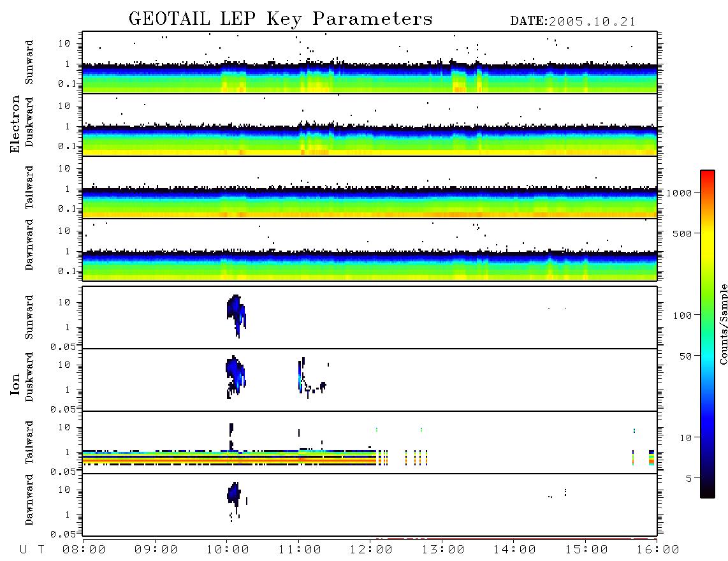Click the 12:00 time label
The image size is (728, 561).
371,550
